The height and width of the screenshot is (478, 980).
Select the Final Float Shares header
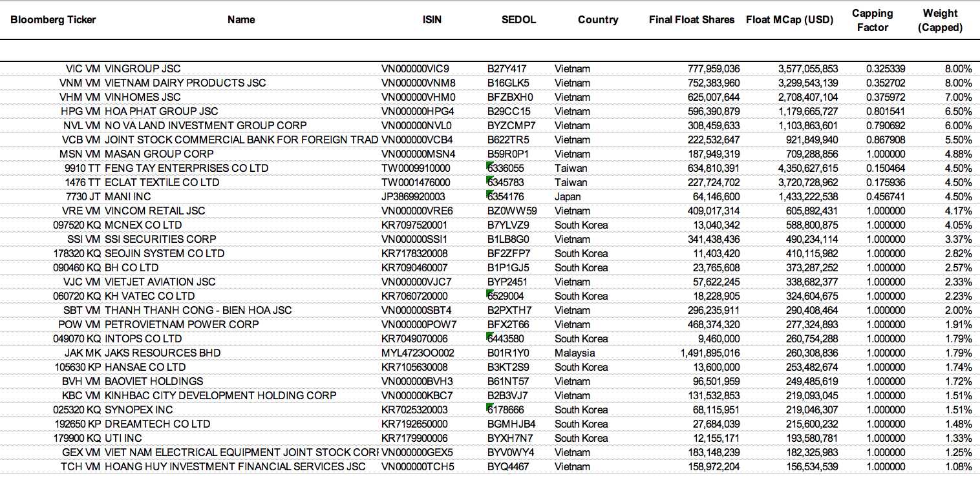[x=692, y=19]
